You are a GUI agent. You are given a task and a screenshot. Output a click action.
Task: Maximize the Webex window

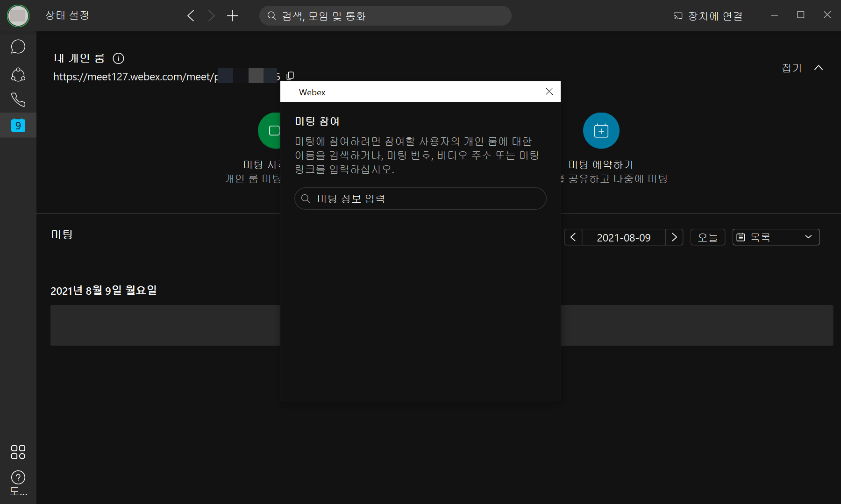pos(800,15)
